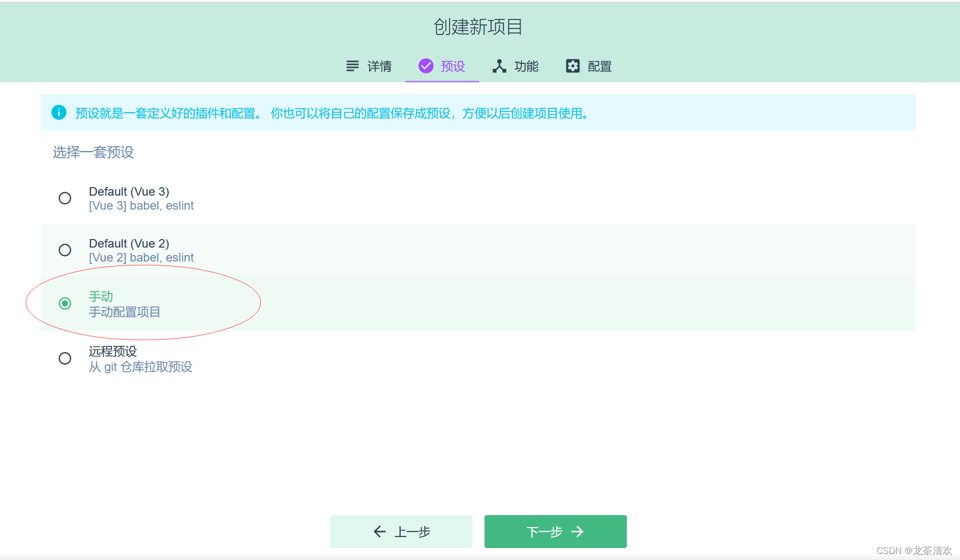Click the left arrow icon on 上一步
The image size is (960, 560).
(x=380, y=532)
